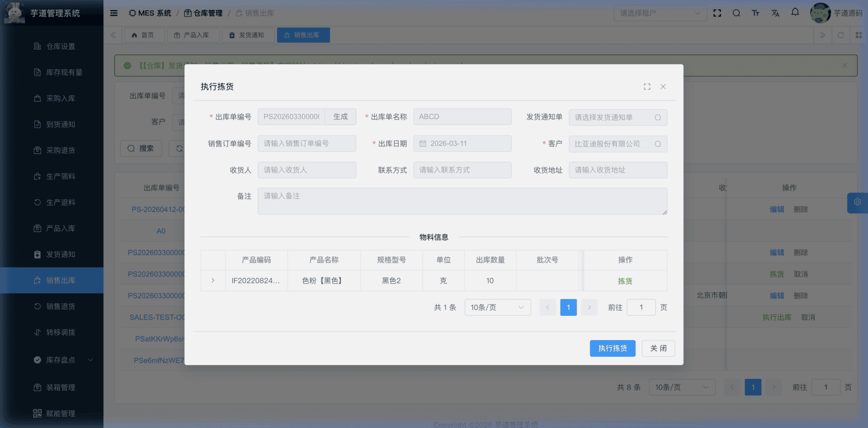The image size is (868, 428).
Task: Click 执行出库 link in background table
Action: [777, 317]
